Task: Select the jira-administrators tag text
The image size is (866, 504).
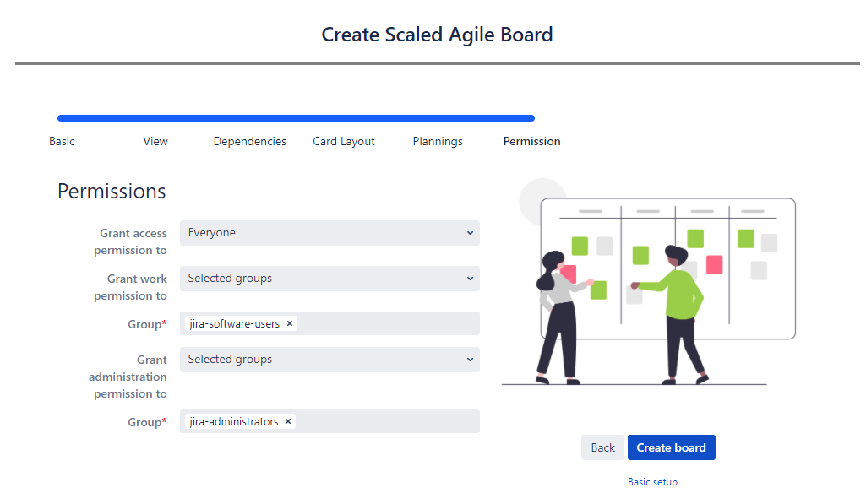Action: 234,422
